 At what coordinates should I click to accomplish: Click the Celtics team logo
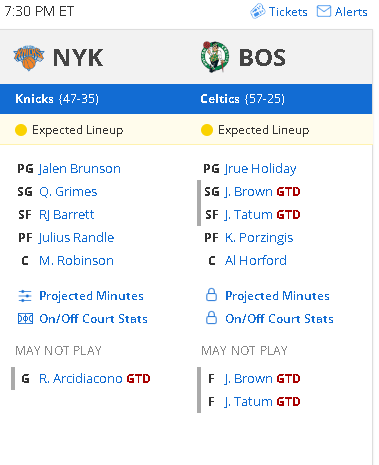pyautogui.click(x=215, y=57)
